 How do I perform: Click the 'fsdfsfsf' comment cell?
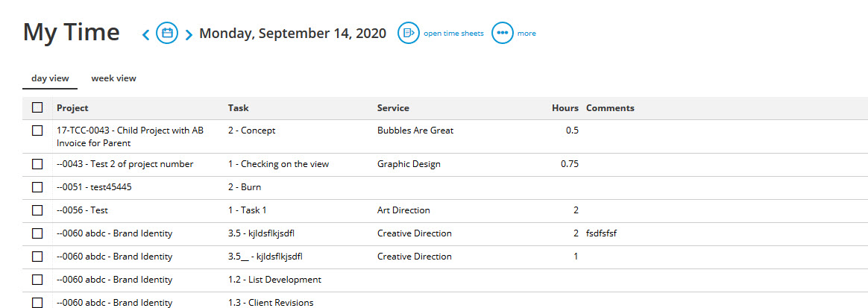tap(601, 233)
